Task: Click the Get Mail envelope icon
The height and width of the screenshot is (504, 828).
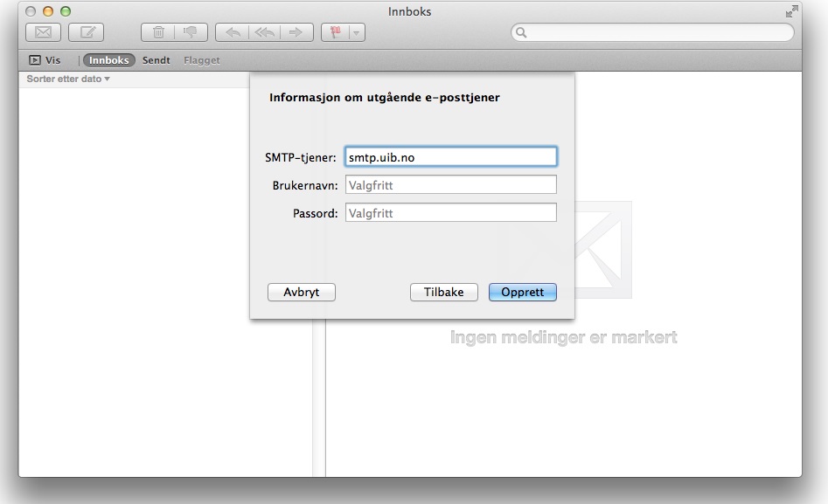Action: (x=42, y=32)
